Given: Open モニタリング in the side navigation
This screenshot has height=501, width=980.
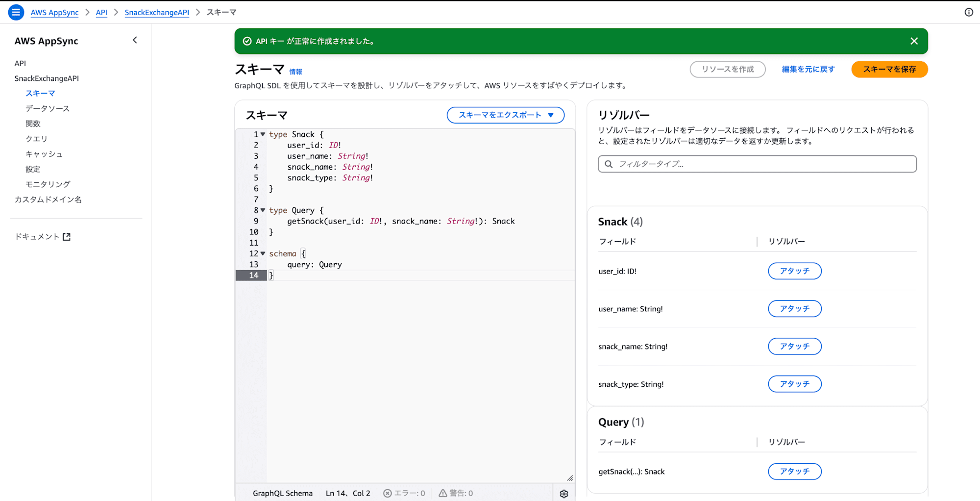Looking at the screenshot, I should pyautogui.click(x=48, y=185).
